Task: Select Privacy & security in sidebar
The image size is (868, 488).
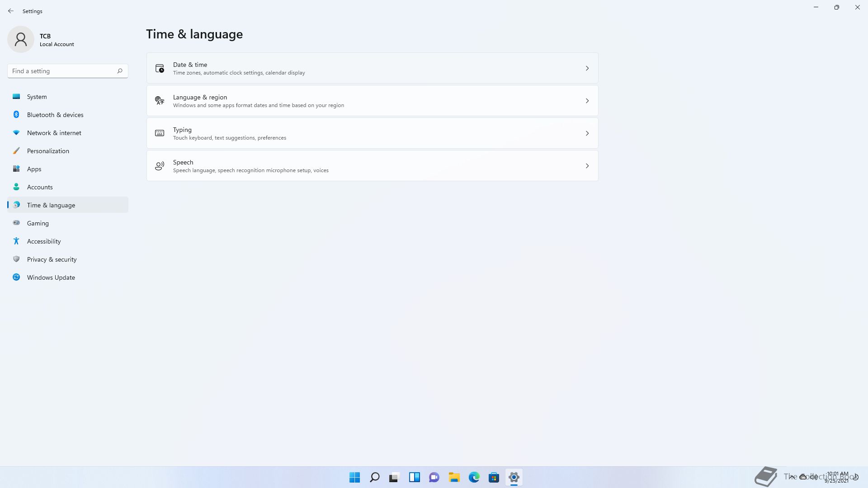Action: point(52,259)
